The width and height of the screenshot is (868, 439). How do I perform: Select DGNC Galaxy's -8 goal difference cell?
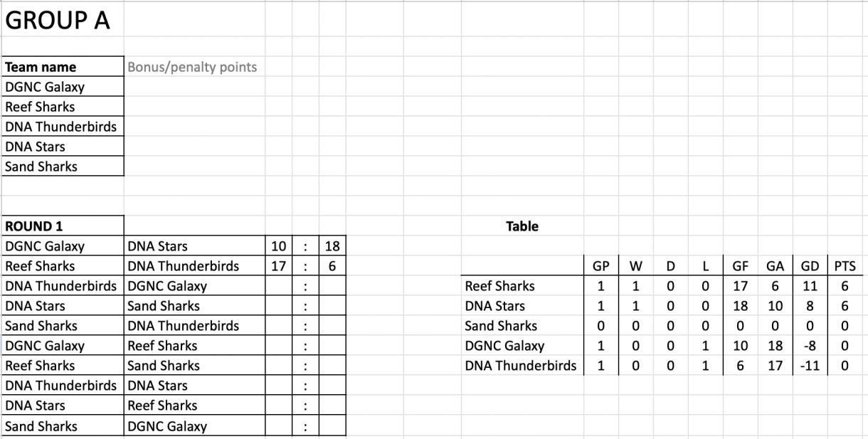click(x=810, y=347)
